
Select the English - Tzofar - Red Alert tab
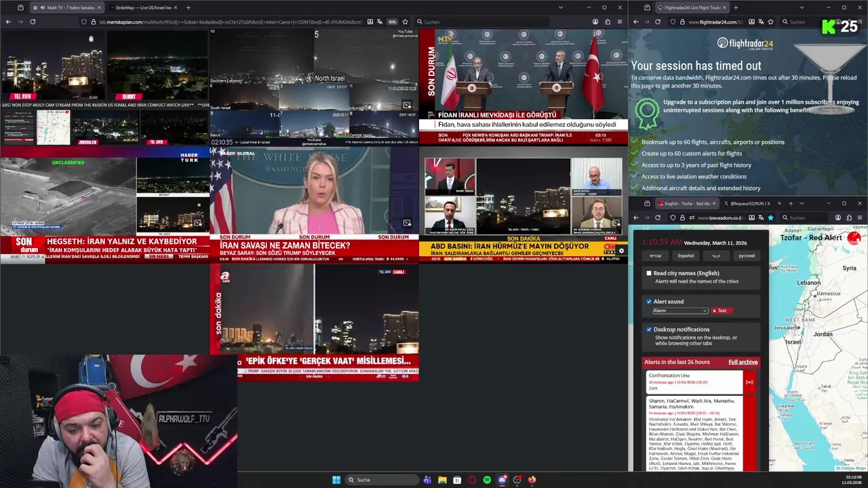(x=686, y=203)
